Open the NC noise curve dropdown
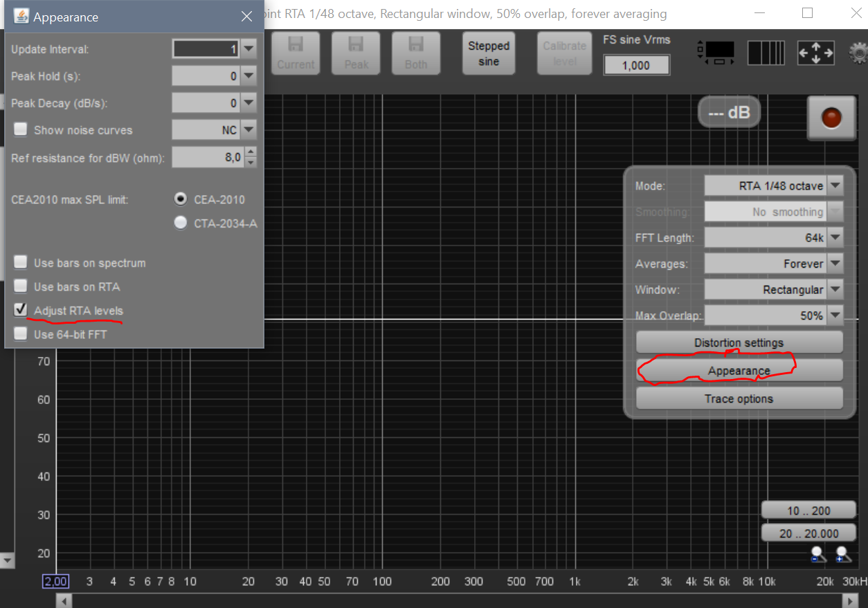Viewport: 868px width, 608px height. tap(248, 130)
